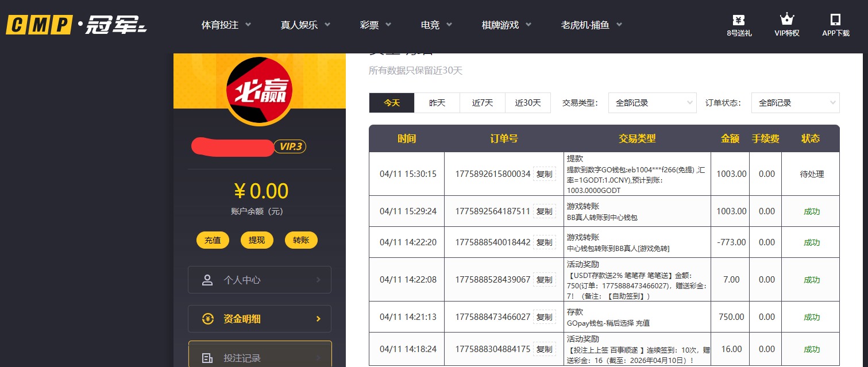Click the CMP 冠军 site logo
This screenshot has height=367, width=868.
tap(75, 25)
